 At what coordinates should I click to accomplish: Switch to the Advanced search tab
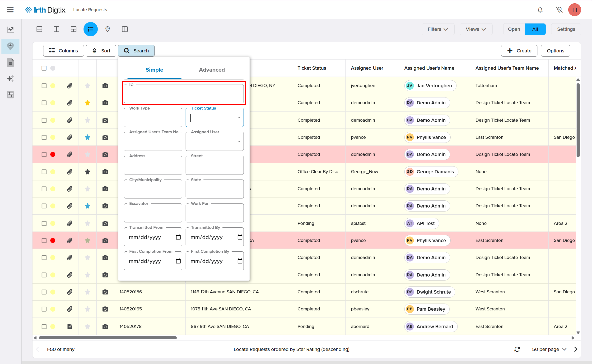coord(212,70)
